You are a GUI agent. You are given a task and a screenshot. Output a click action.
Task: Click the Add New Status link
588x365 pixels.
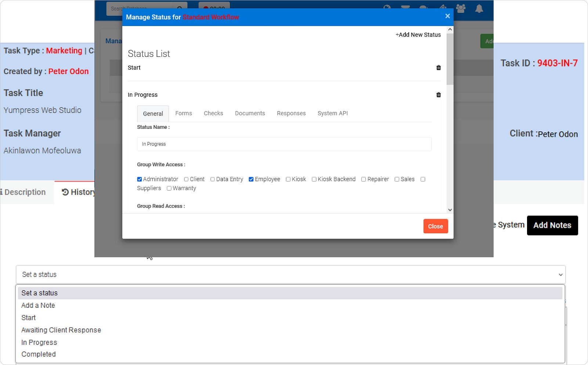(x=418, y=35)
